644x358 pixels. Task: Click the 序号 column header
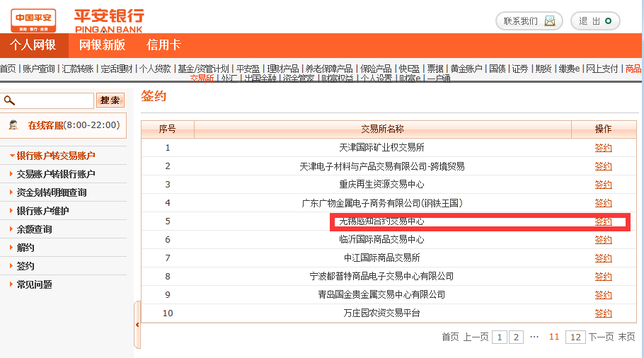[168, 129]
